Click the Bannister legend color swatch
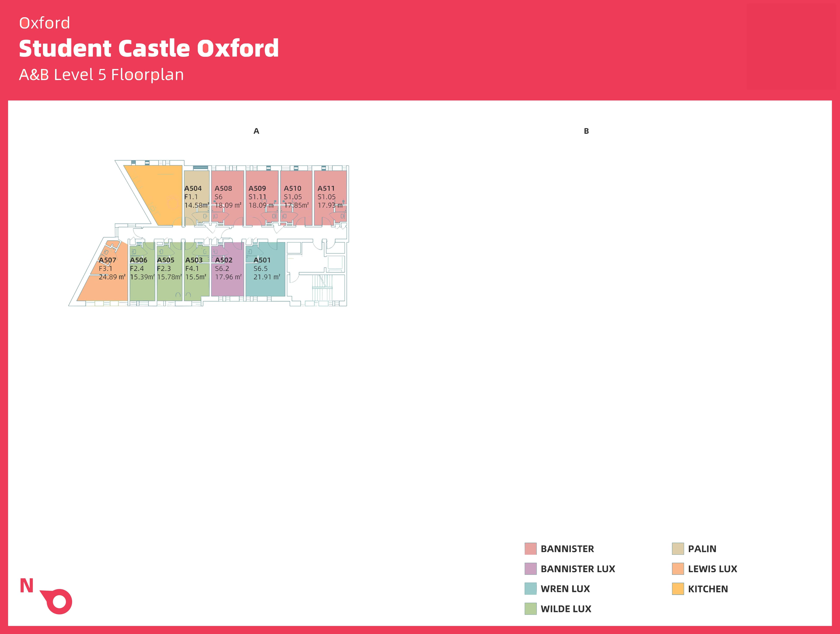Viewport: 840px width, 634px height. click(530, 548)
